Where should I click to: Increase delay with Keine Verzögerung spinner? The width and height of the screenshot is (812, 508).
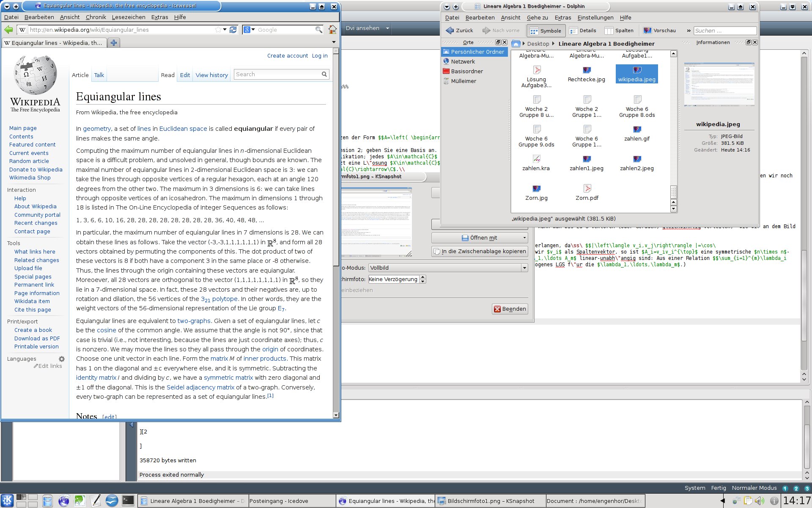tap(423, 277)
